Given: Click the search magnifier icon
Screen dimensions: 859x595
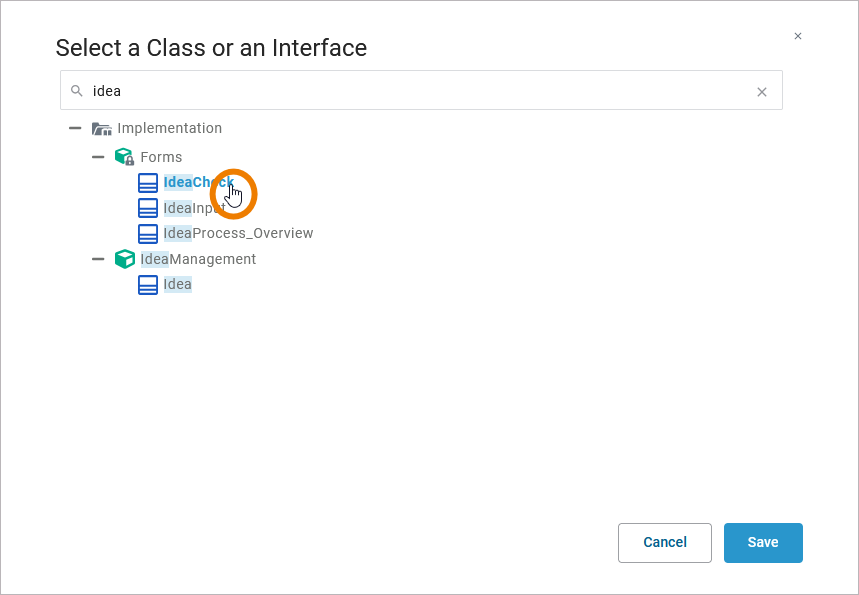Looking at the screenshot, I should coord(77,91).
